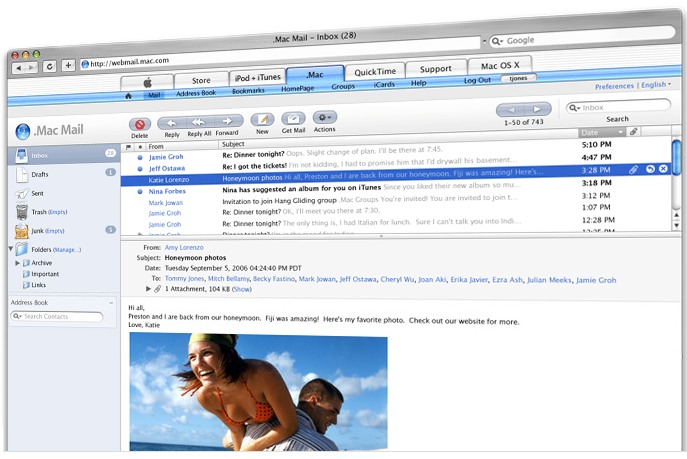Click Empty link next to Junk
687x459 pixels.
tap(55, 231)
